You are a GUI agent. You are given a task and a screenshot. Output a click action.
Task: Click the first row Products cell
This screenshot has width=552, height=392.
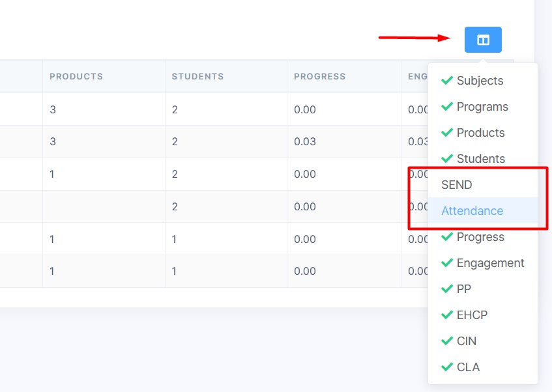point(53,109)
